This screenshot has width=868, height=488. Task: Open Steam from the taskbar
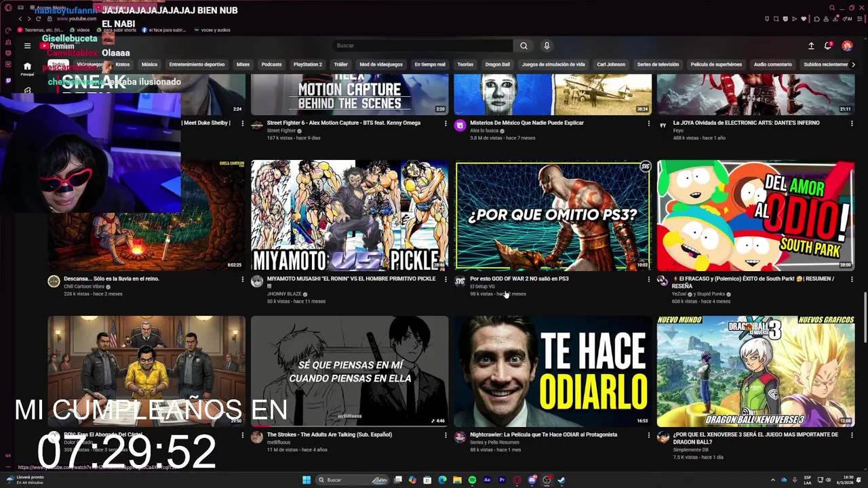[561, 480]
